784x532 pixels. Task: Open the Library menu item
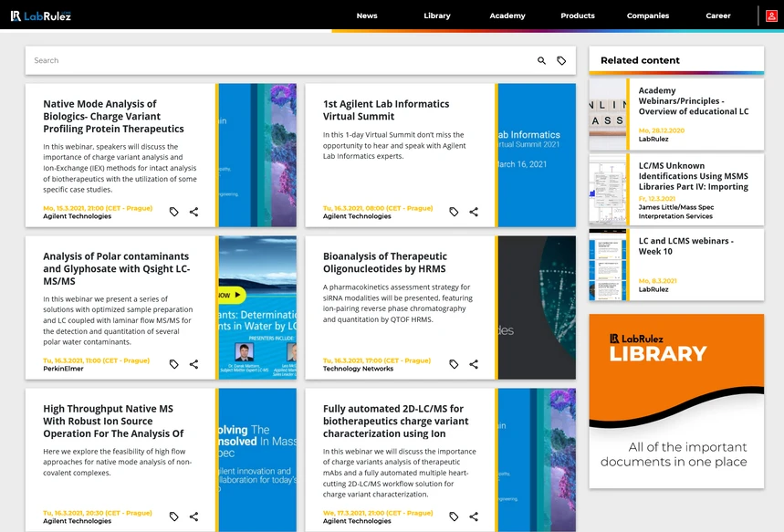point(437,16)
